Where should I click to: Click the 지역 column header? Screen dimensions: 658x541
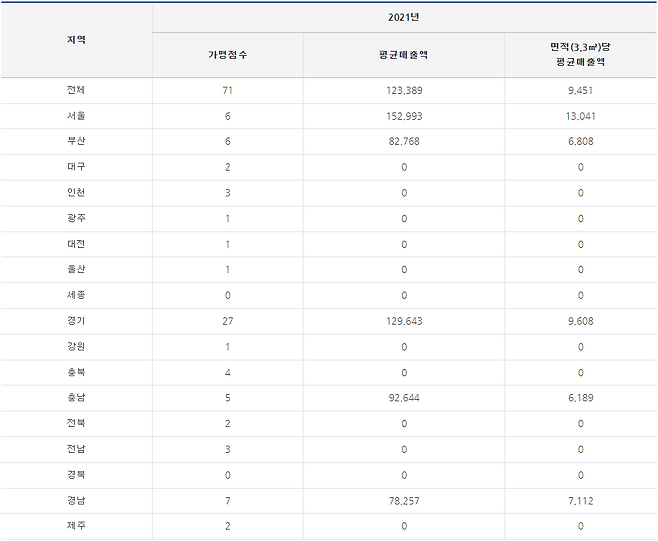click(x=76, y=40)
